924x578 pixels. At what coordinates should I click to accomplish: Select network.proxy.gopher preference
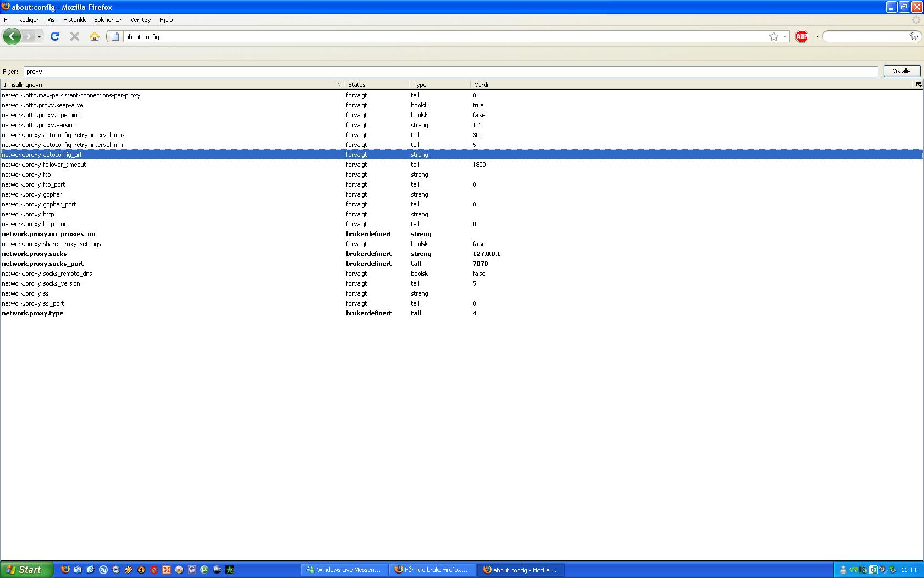461,194
